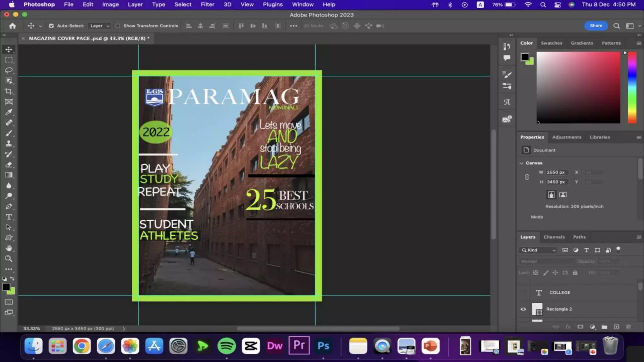Select the Crop tool
The image size is (644, 362).
(x=9, y=91)
